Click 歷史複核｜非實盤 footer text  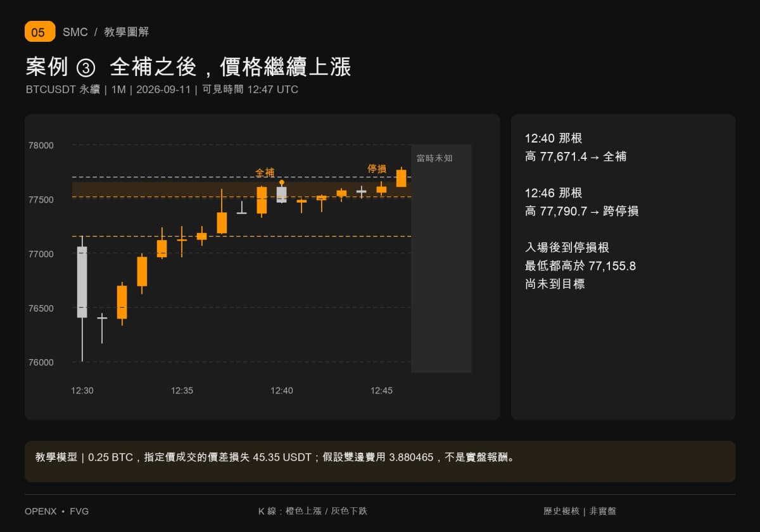click(x=579, y=511)
